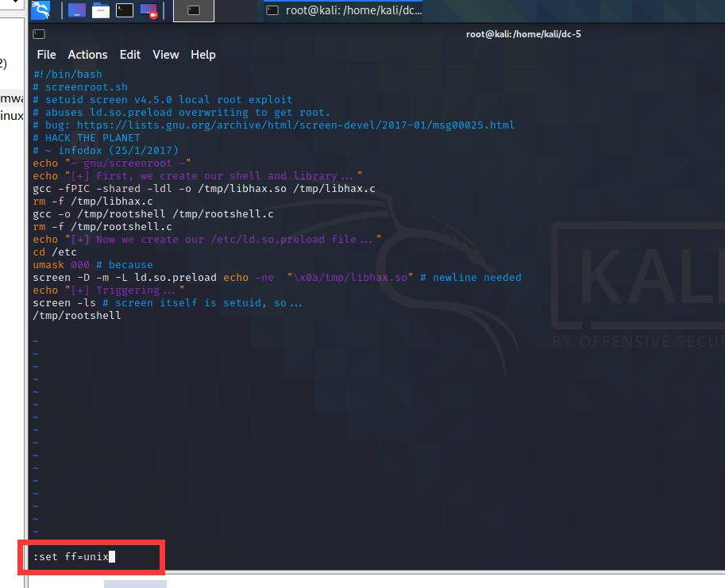The width and height of the screenshot is (725, 588).
Task: Click the '# screenroot.sh' comment line
Action: [80, 86]
